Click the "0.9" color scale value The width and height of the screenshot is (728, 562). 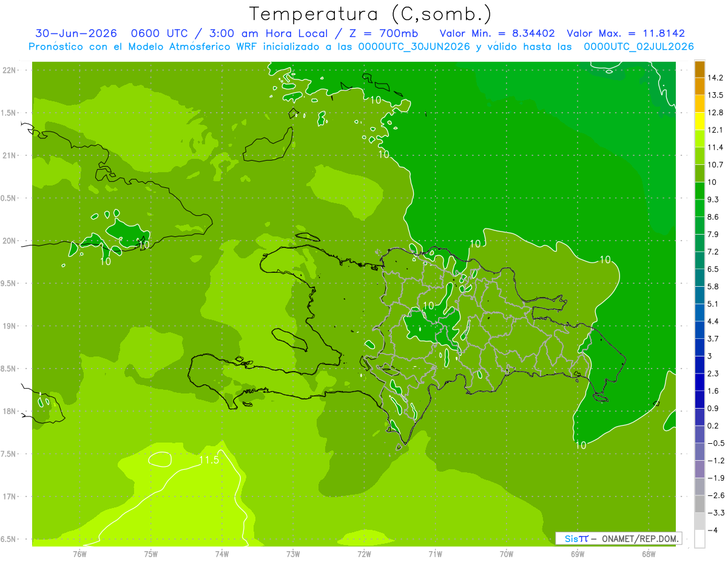tap(713, 409)
